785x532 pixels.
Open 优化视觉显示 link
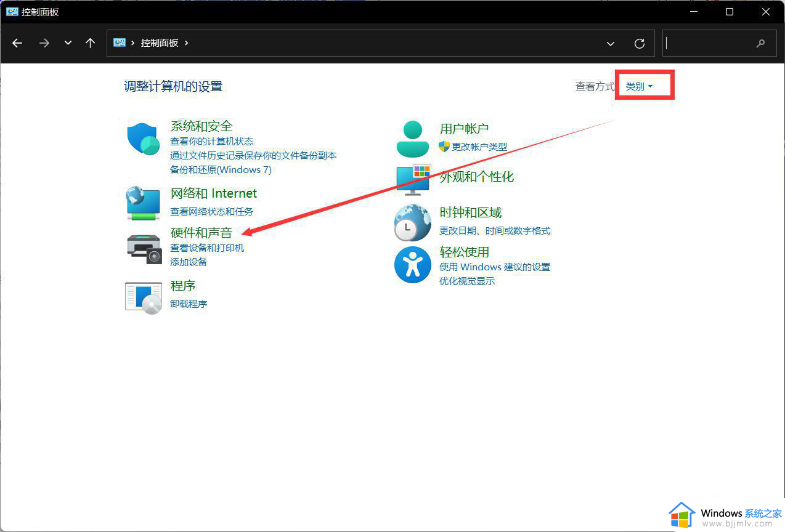pos(467,281)
